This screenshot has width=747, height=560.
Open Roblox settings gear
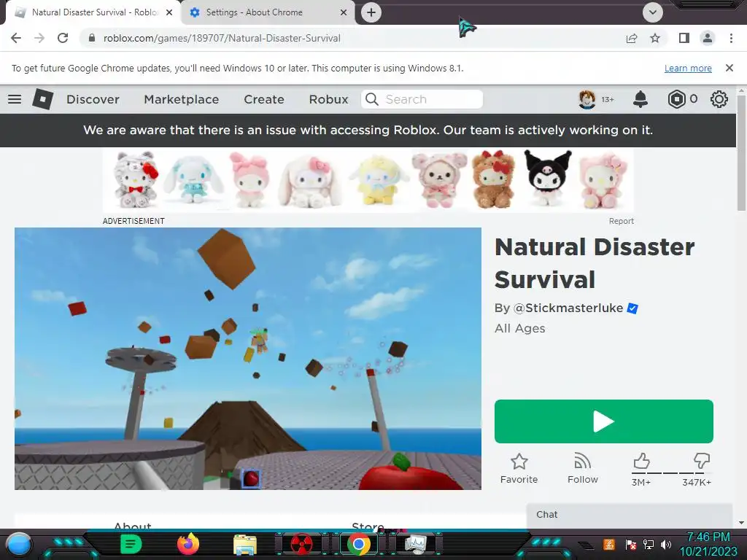click(x=719, y=99)
